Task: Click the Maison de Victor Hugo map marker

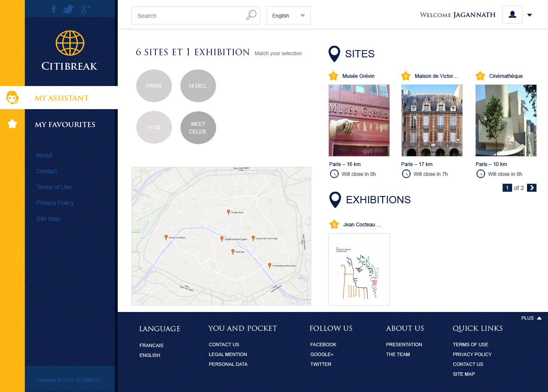Action: point(253,238)
